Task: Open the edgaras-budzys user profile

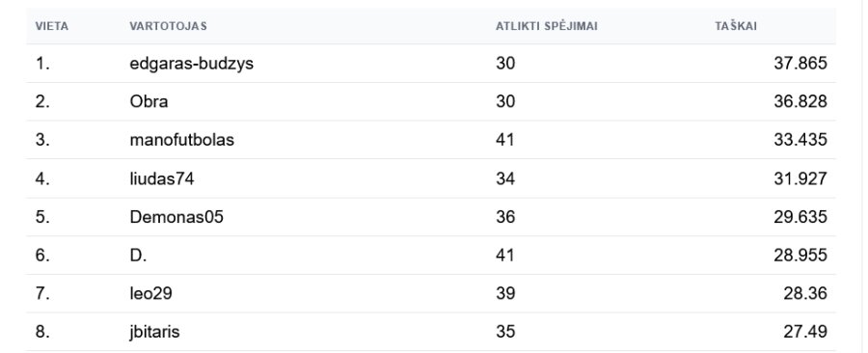Action: point(192,65)
